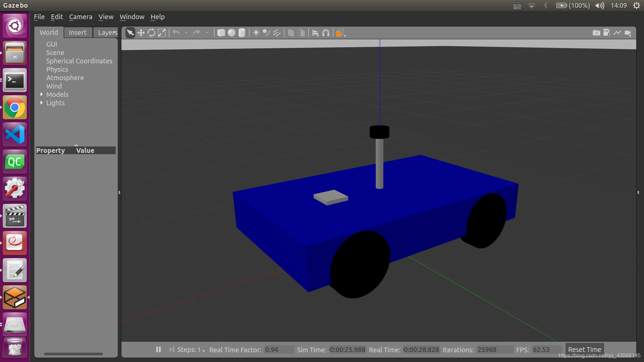Viewport: 644px width, 362px height.
Task: Add a point light
Action: pyautogui.click(x=256, y=33)
